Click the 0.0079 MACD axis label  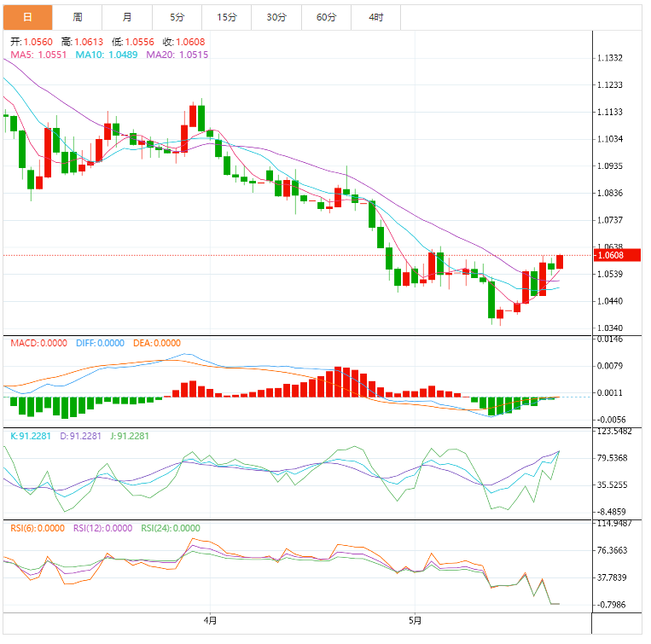click(x=610, y=366)
